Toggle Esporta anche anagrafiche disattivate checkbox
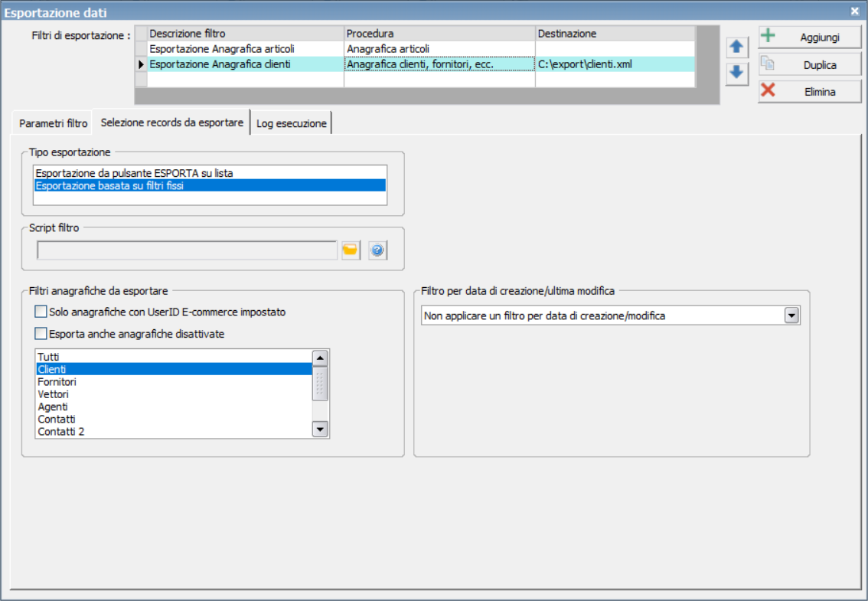Viewport: 868px width, 601px height. pos(41,334)
